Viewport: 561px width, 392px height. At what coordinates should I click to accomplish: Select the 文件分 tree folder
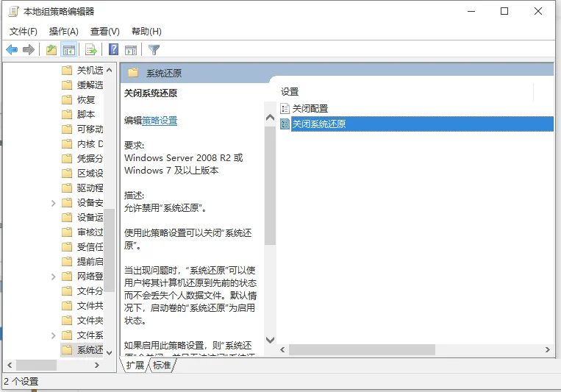82,291
